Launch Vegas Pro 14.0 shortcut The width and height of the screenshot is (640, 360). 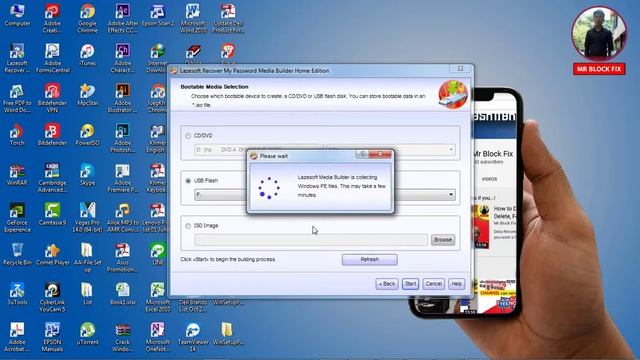click(x=87, y=218)
